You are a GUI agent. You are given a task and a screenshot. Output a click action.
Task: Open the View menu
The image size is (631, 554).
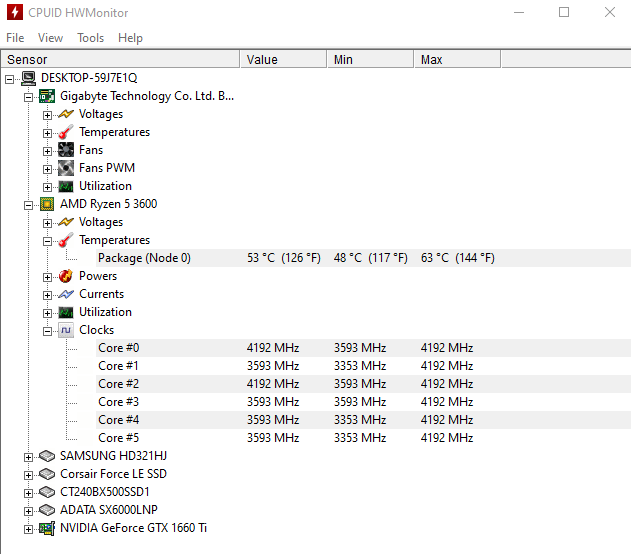[50, 38]
